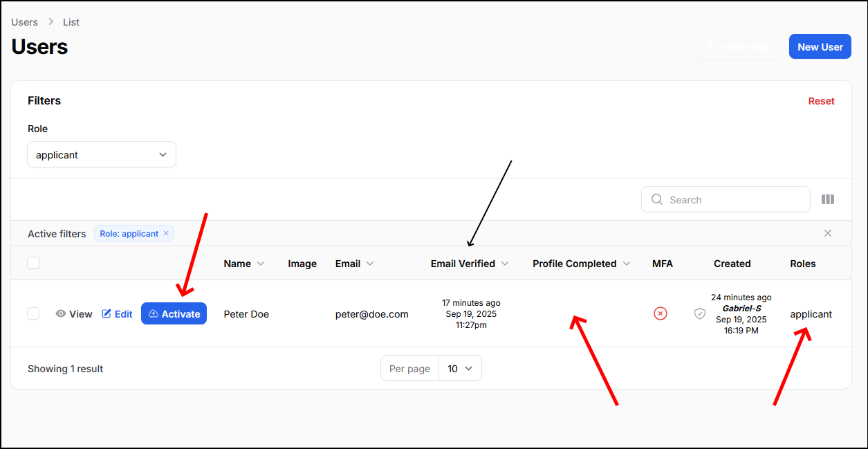
Task: Click the toggle columns icon
Action: click(827, 199)
